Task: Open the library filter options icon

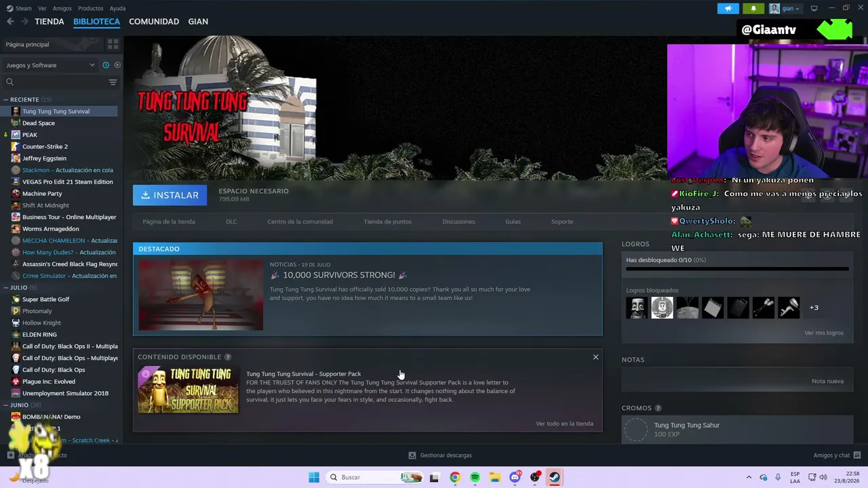Action: [113, 82]
